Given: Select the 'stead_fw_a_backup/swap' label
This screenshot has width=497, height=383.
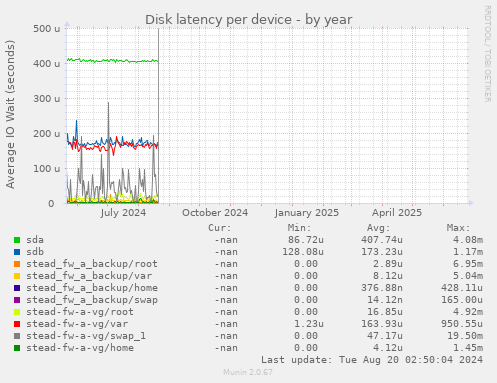Looking at the screenshot, I should pyautogui.click(x=92, y=300).
